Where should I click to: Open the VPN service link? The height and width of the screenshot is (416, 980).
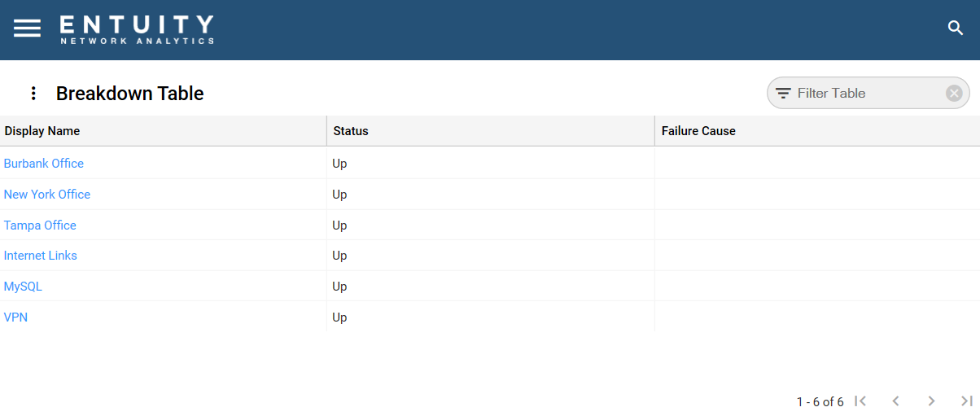[16, 317]
